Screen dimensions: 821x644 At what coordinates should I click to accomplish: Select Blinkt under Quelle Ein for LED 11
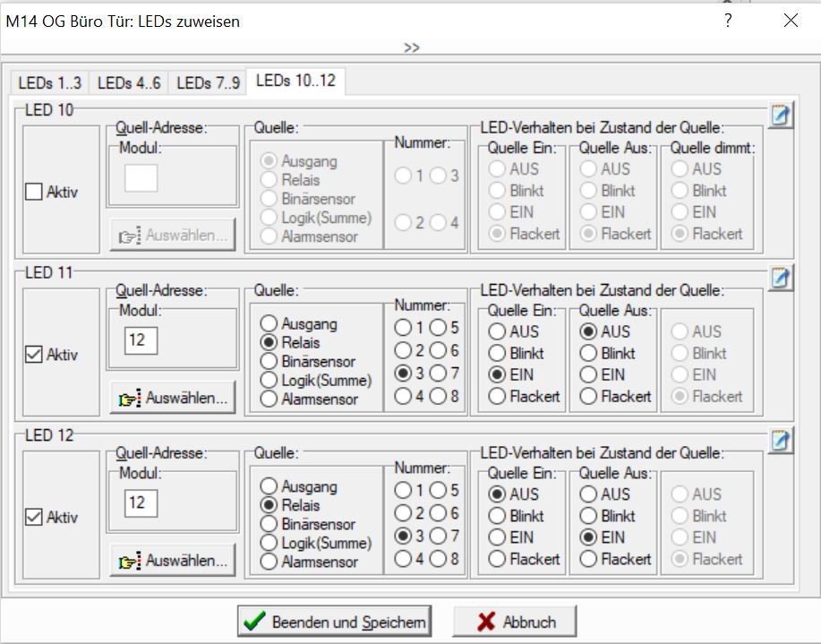point(497,353)
